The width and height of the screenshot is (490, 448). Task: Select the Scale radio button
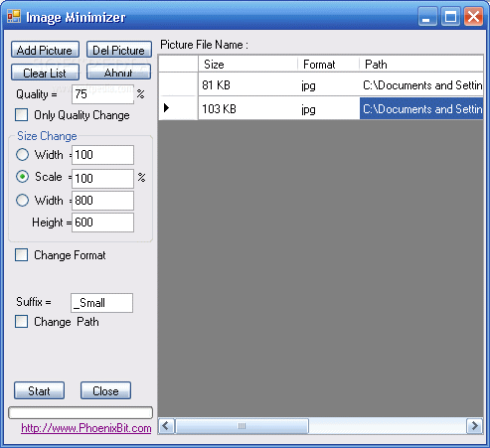(x=22, y=177)
